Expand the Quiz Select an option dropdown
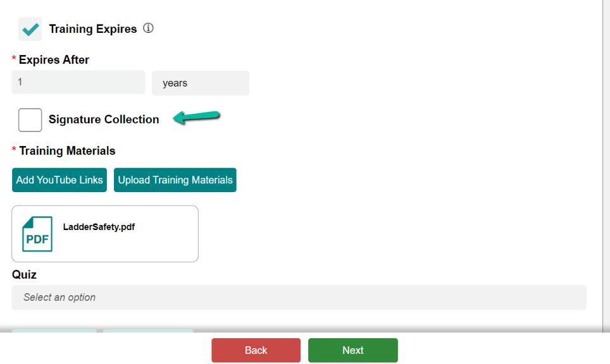The height and width of the screenshot is (364, 610). tap(299, 298)
